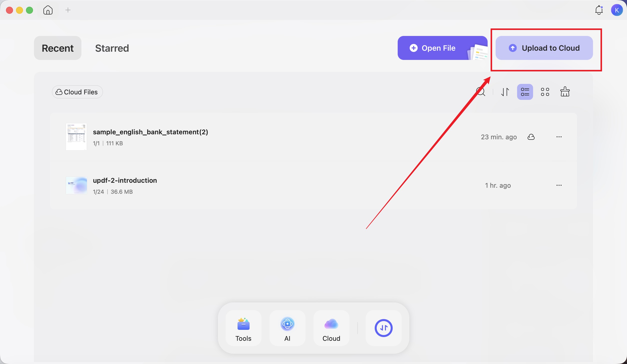Click the '1 hr. ago' timestamp

coord(498,185)
